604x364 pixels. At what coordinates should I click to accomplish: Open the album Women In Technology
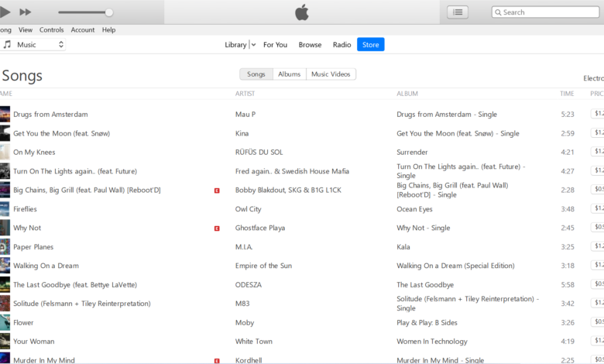pyautogui.click(x=432, y=342)
